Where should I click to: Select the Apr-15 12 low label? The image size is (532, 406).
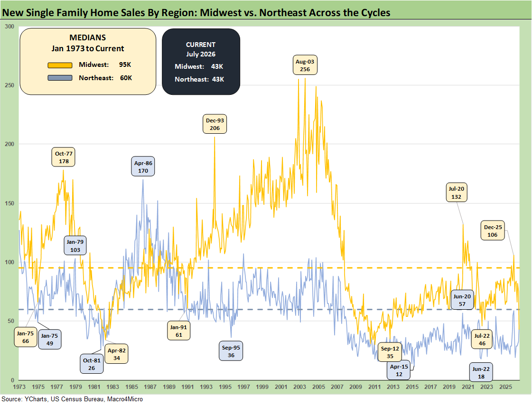[x=399, y=370]
